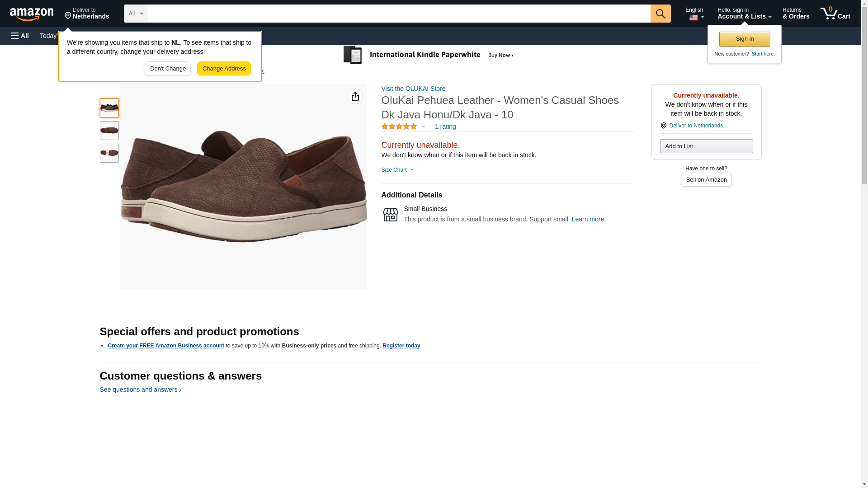Click the share icon on product image

pyautogui.click(x=355, y=96)
